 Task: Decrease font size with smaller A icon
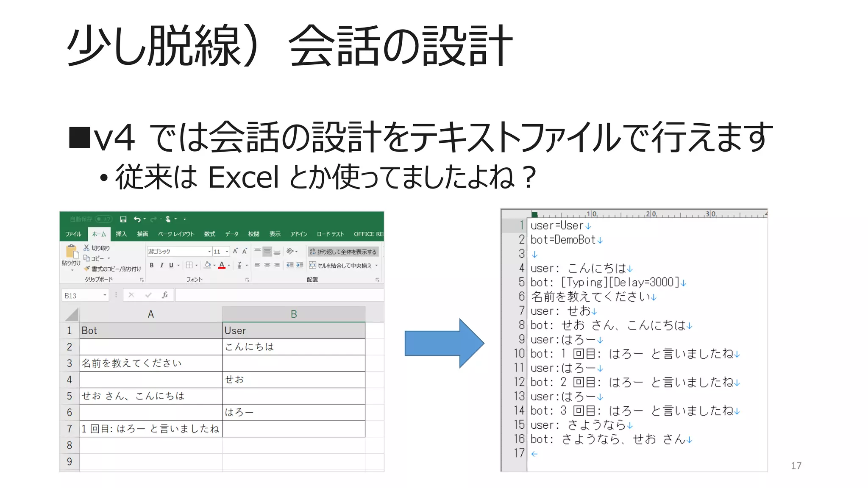[x=245, y=251]
